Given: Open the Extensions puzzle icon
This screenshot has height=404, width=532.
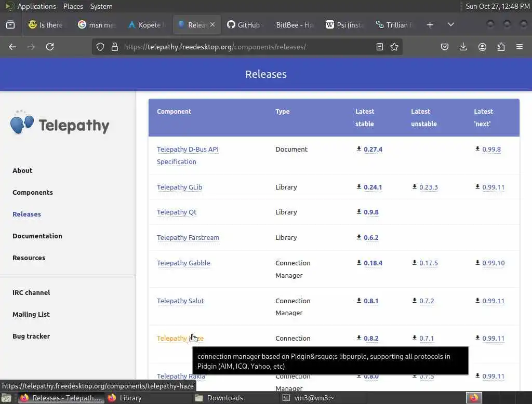Looking at the screenshot, I should pyautogui.click(x=501, y=47).
